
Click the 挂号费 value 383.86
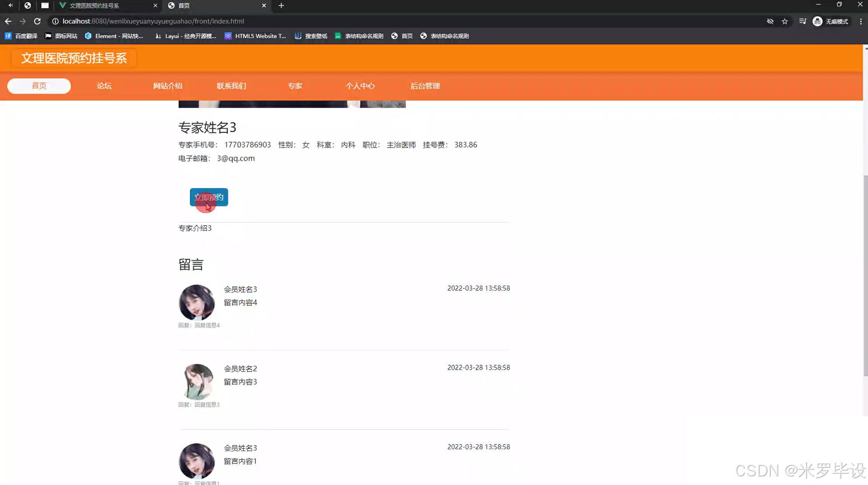(x=466, y=145)
